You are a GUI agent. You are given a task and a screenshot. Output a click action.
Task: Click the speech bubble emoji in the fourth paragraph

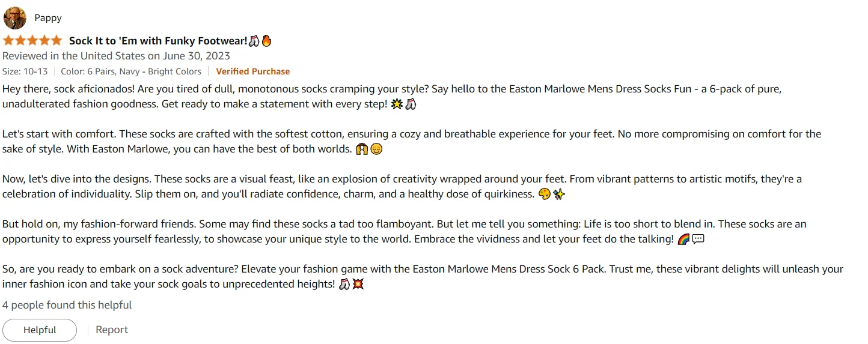[x=698, y=239]
